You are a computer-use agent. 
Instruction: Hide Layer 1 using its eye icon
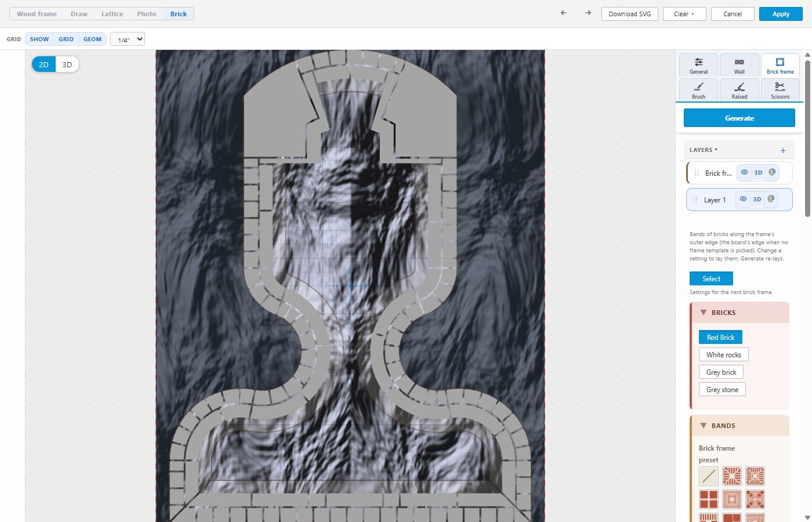[743, 199]
